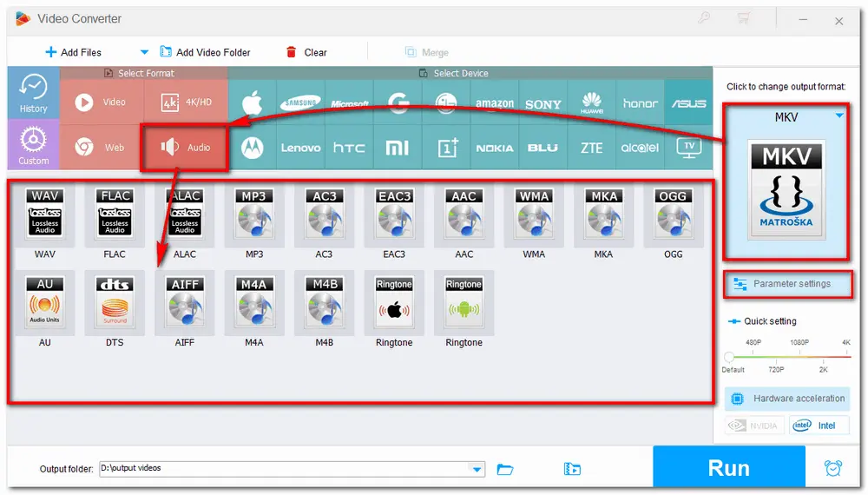Viewport: 868px width, 495px height.
Task: Open the alarm clock scheduler icon
Action: point(832,468)
